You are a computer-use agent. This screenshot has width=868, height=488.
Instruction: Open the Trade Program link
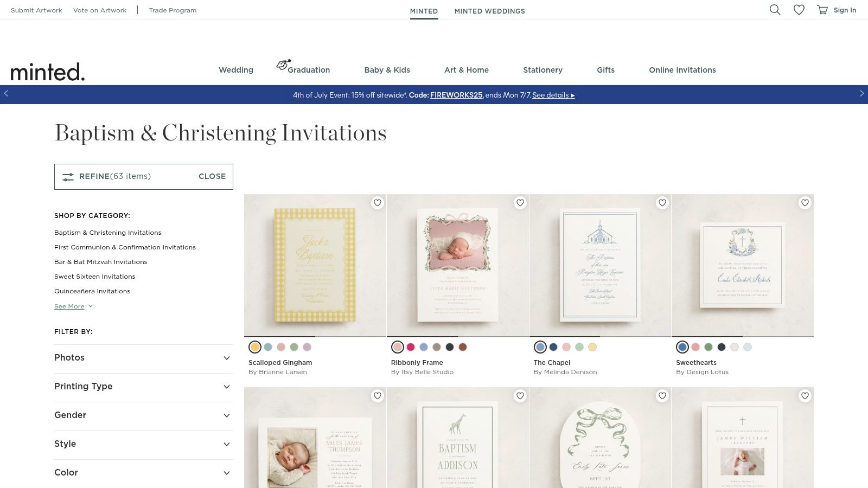(x=173, y=10)
